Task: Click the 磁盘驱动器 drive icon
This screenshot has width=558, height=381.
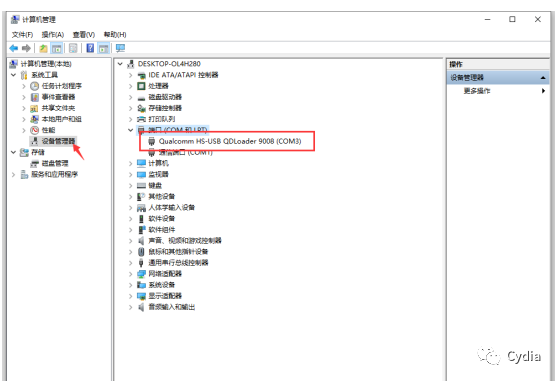Action: (141, 97)
